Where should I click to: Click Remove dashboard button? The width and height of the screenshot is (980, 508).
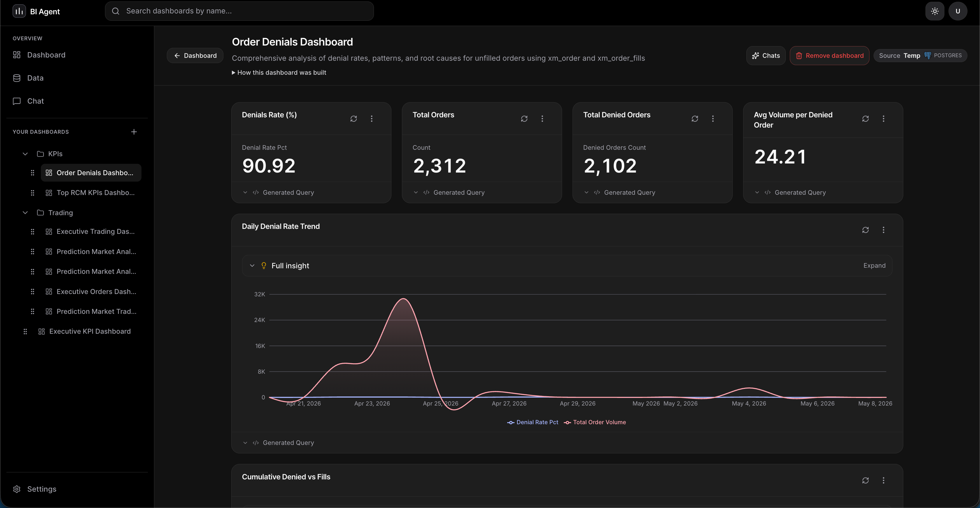click(x=829, y=55)
